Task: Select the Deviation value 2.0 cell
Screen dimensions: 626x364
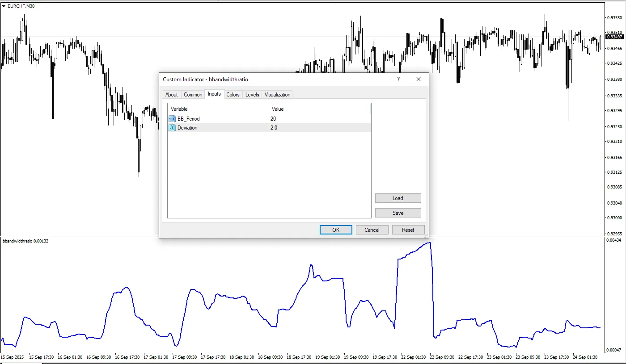Action: click(x=320, y=128)
